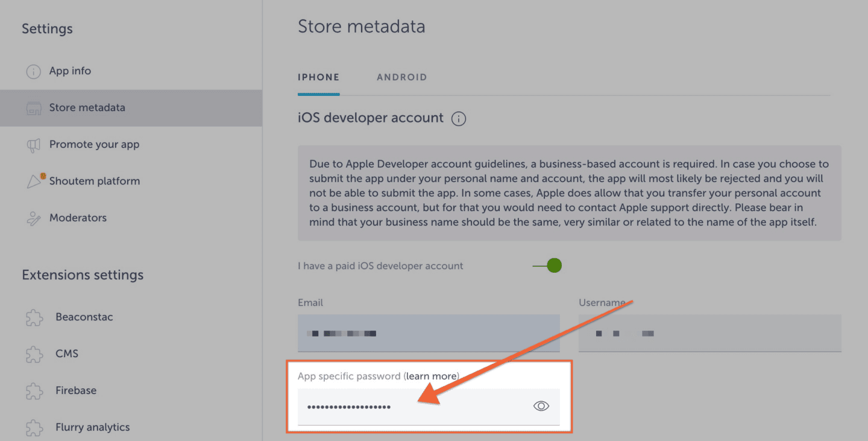Screen dimensions: 868x441
Task: Select the iPhone tab
Action: pyautogui.click(x=319, y=77)
